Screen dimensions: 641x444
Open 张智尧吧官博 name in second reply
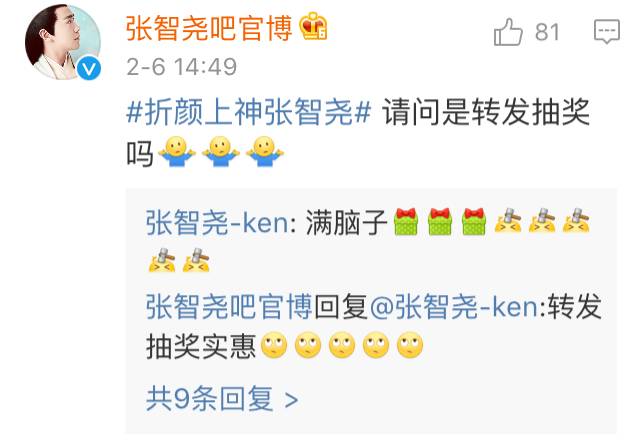tap(229, 307)
